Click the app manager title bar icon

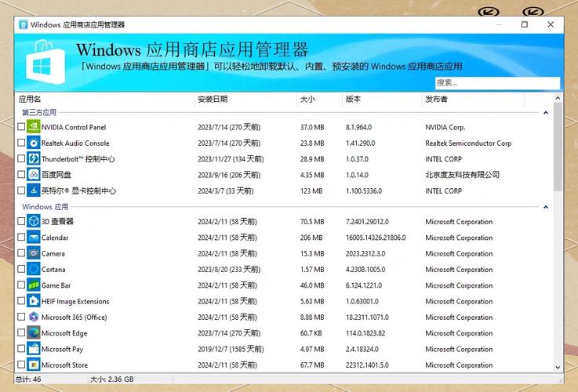24,24
